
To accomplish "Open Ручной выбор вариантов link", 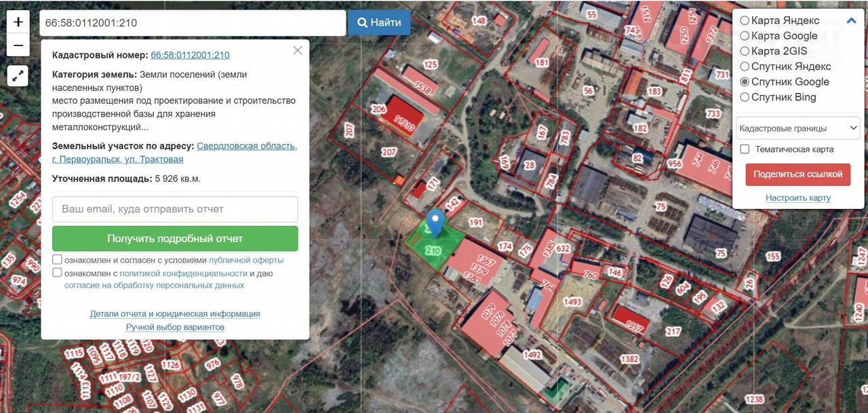I will coord(175,327).
